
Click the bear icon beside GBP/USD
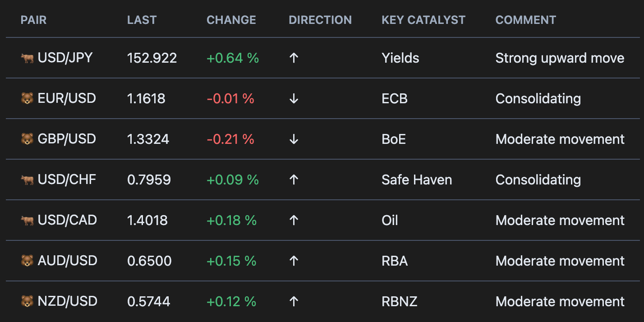click(27, 139)
